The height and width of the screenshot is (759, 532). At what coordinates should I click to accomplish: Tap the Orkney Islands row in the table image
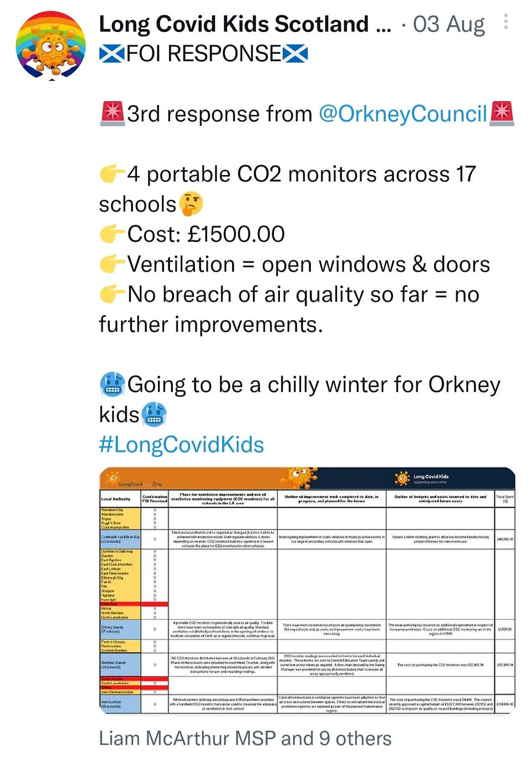(308, 629)
